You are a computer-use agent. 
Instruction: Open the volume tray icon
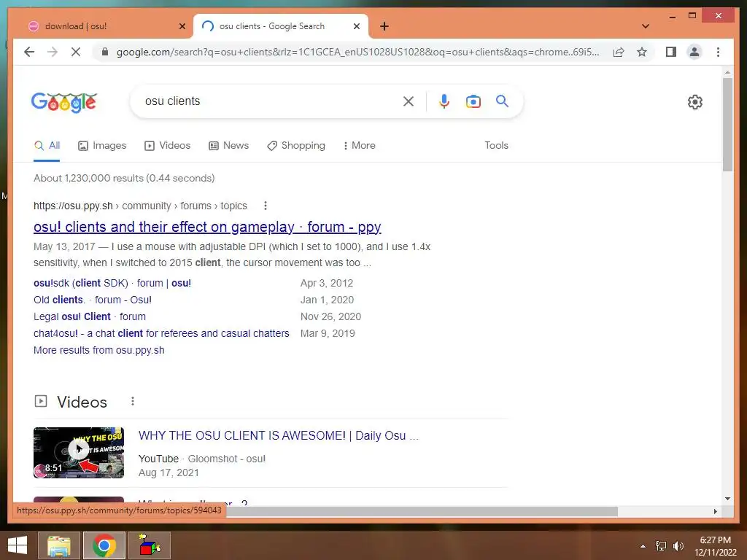click(678, 546)
